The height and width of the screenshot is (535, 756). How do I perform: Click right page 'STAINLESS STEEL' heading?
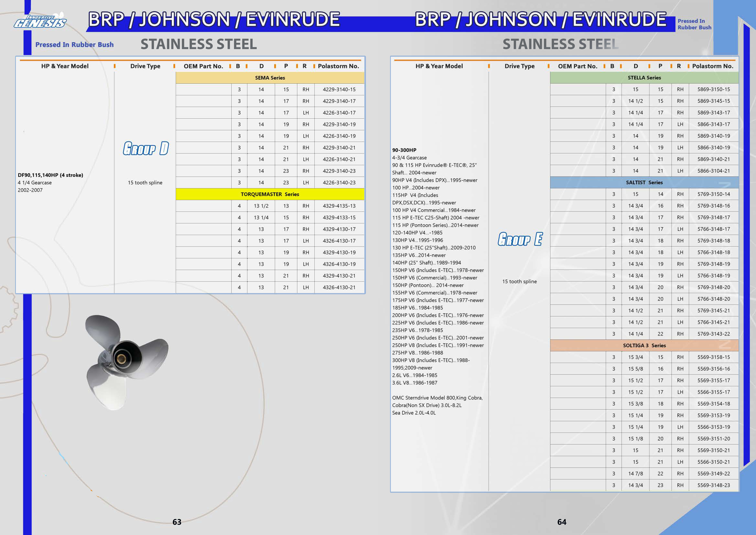click(561, 44)
